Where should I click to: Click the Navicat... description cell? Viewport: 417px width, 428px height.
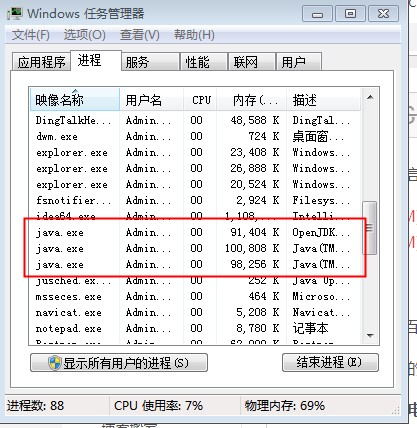point(321,312)
